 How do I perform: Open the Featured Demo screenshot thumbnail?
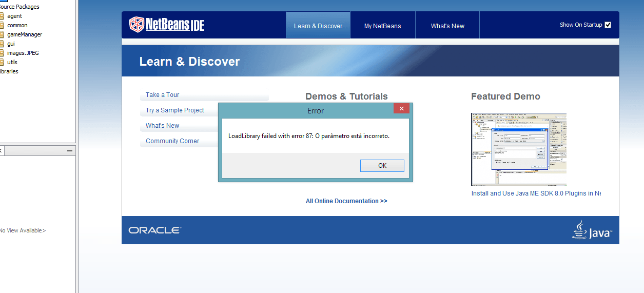[x=518, y=149]
